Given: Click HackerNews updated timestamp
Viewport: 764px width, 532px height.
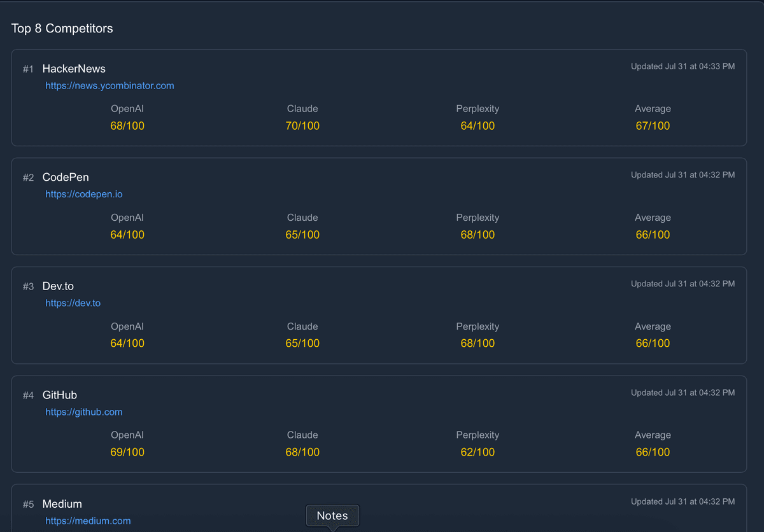Looking at the screenshot, I should [683, 66].
